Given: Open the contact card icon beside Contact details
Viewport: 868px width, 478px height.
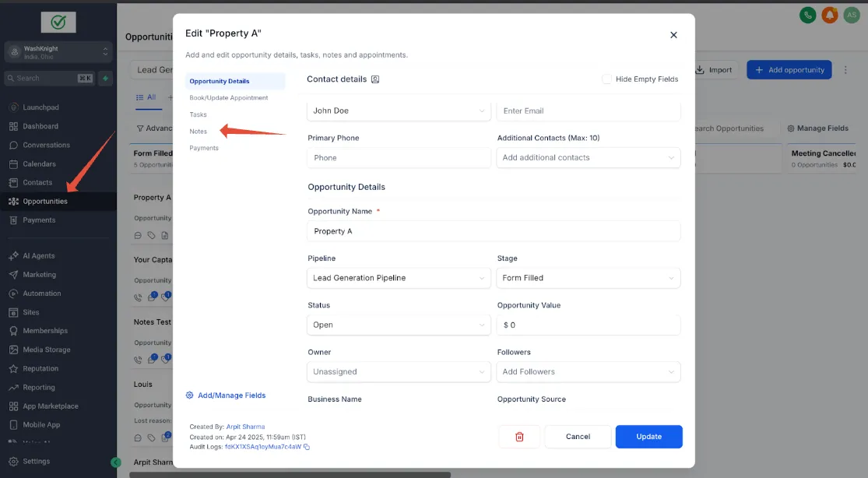Looking at the screenshot, I should pos(374,79).
